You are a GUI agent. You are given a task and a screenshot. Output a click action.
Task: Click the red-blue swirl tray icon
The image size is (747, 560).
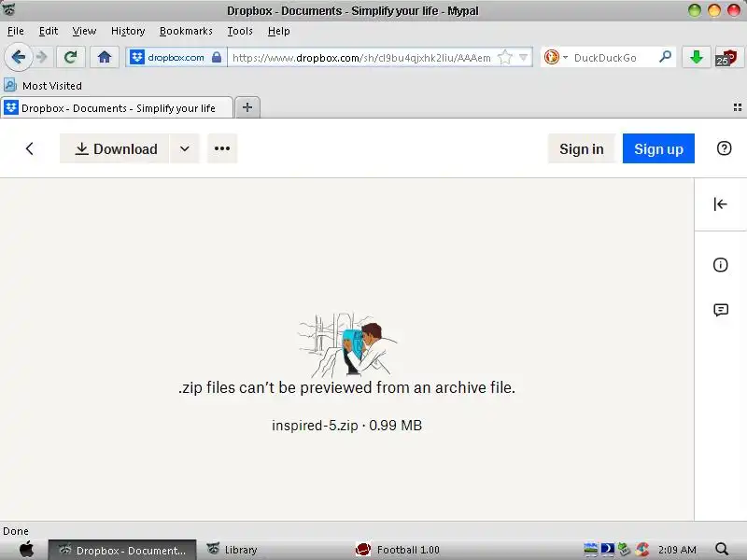click(x=641, y=550)
